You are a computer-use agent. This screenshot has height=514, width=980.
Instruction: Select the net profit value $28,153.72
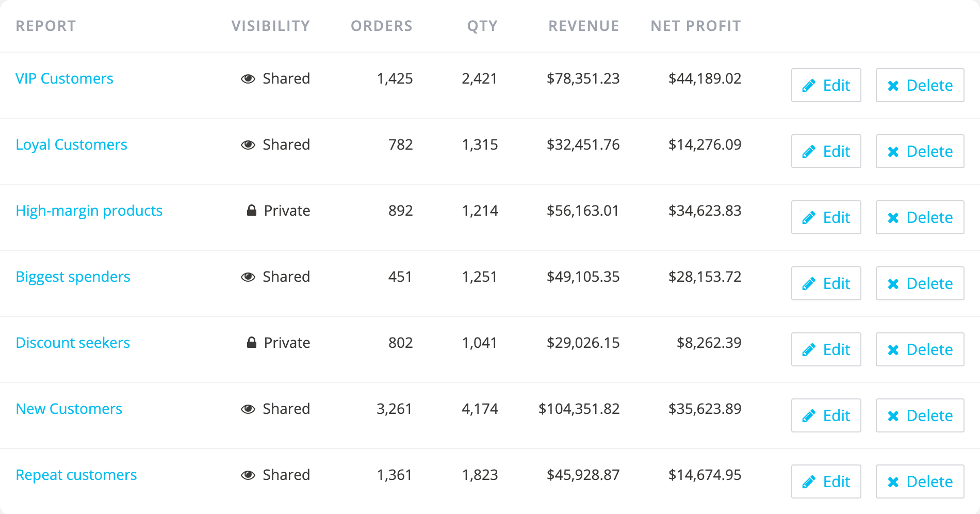tap(705, 277)
